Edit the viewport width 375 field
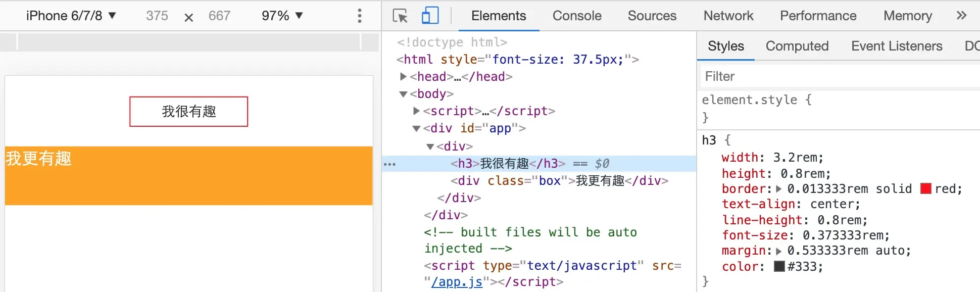Viewport: 980px width, 292px height. click(x=157, y=16)
